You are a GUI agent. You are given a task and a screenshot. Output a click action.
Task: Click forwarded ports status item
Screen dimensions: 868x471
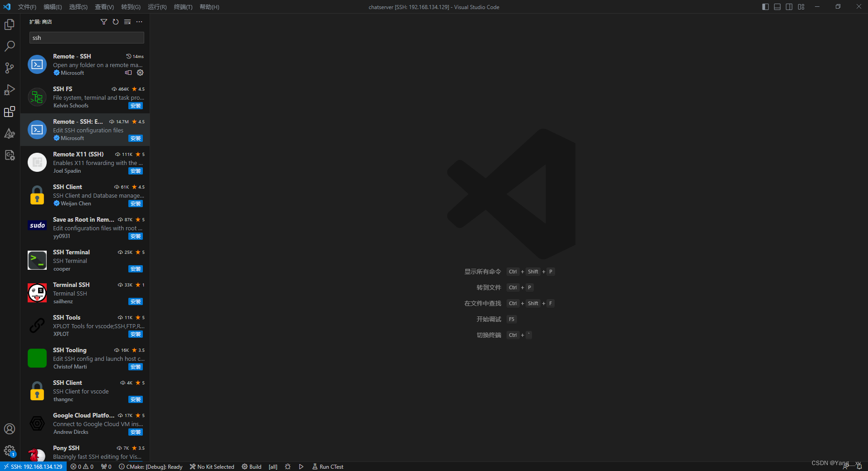(106, 466)
